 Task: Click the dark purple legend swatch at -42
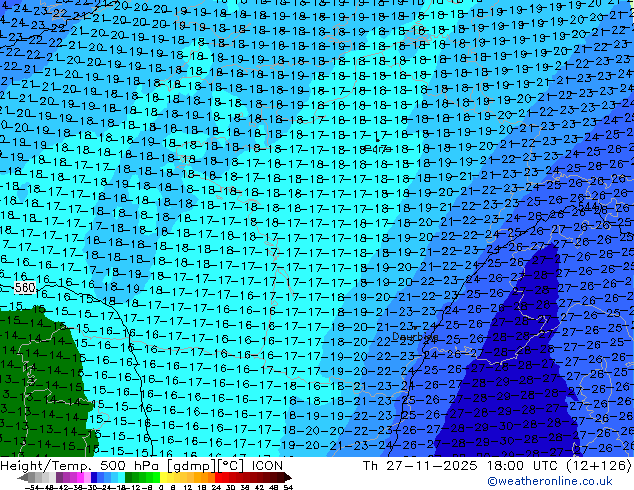pyautogui.click(x=59, y=478)
